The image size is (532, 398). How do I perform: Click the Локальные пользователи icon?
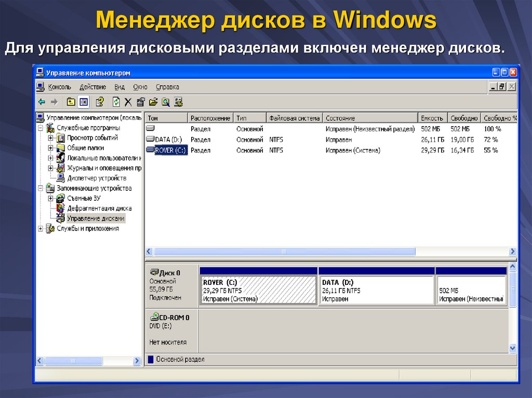pyautogui.click(x=61, y=158)
